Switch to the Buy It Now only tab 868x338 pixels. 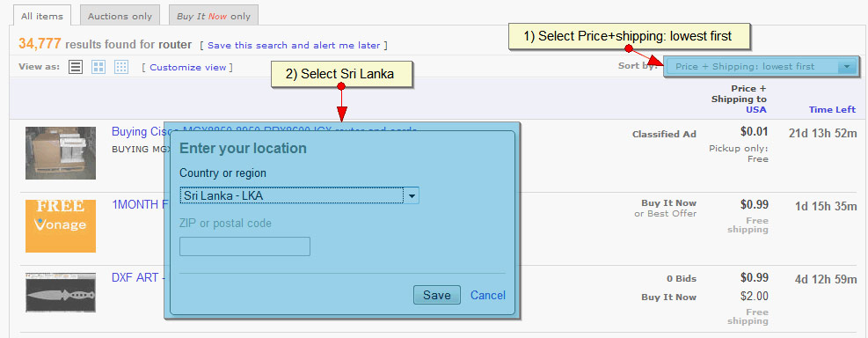(214, 16)
